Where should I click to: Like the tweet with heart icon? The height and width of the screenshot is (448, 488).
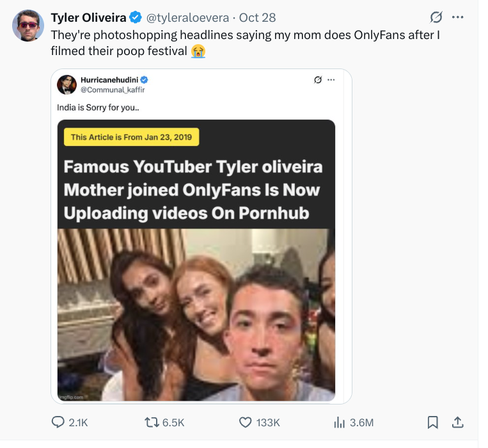pyautogui.click(x=245, y=422)
